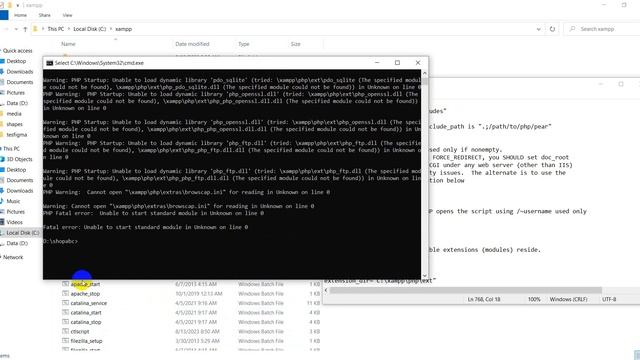
Task: Open the media folder in sidebar
Action: (x=14, y=114)
